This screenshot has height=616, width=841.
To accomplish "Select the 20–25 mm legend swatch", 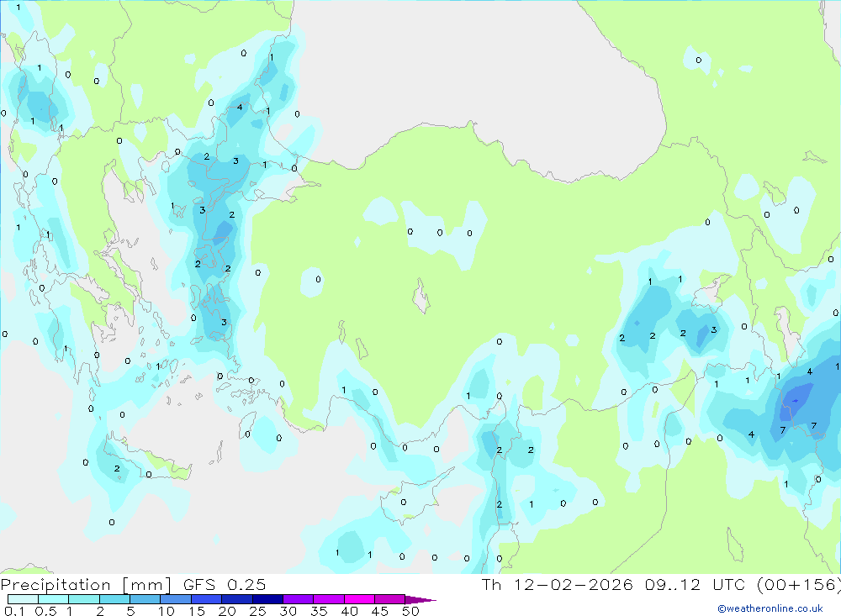I will (237, 599).
